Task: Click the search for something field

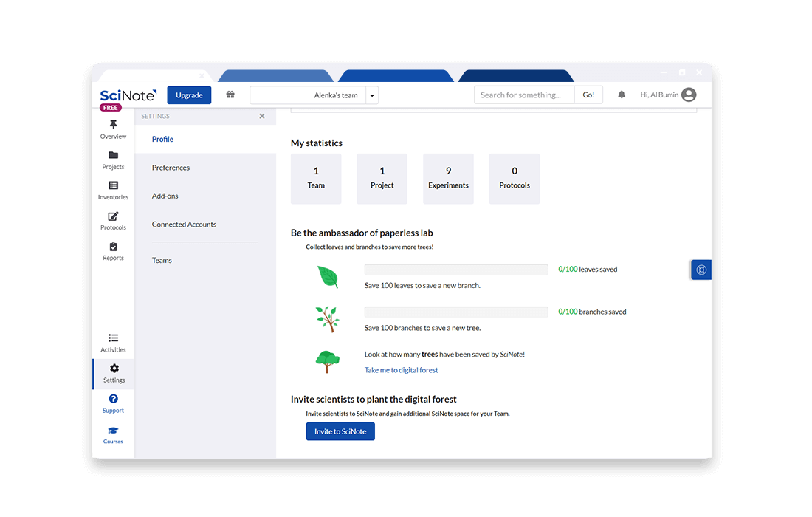Action: (x=524, y=95)
